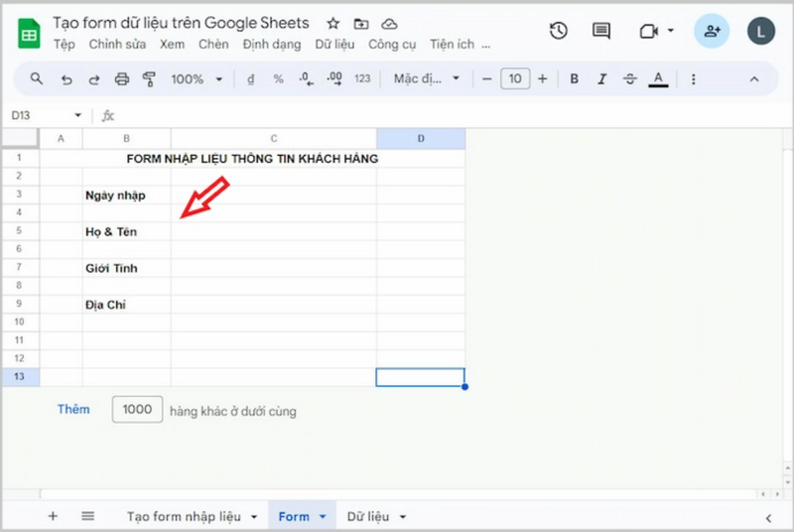Screen dimensions: 794x532
Task: Click the share people button
Action: point(712,31)
